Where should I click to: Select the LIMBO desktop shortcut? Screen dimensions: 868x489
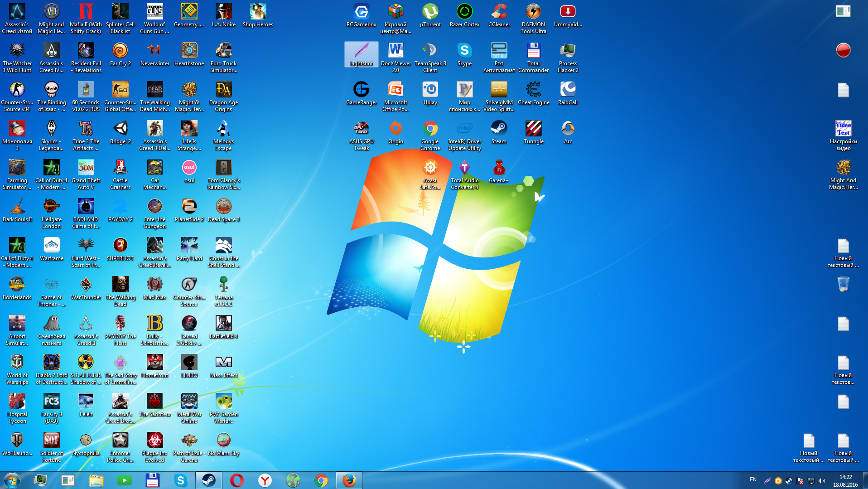tap(189, 366)
